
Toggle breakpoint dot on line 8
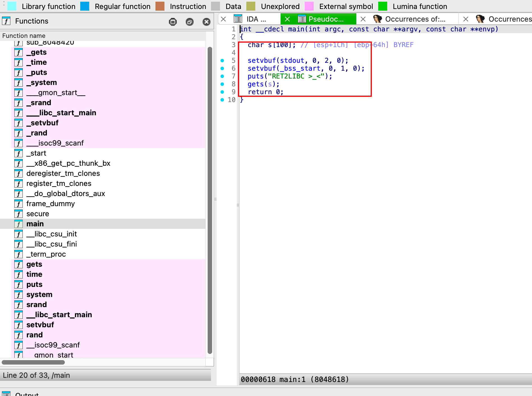pos(222,84)
